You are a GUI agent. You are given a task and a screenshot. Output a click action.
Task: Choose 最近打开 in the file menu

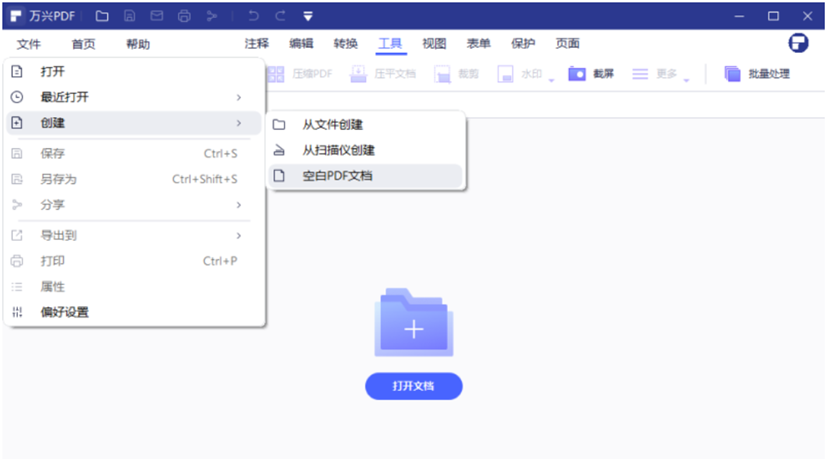coord(134,97)
